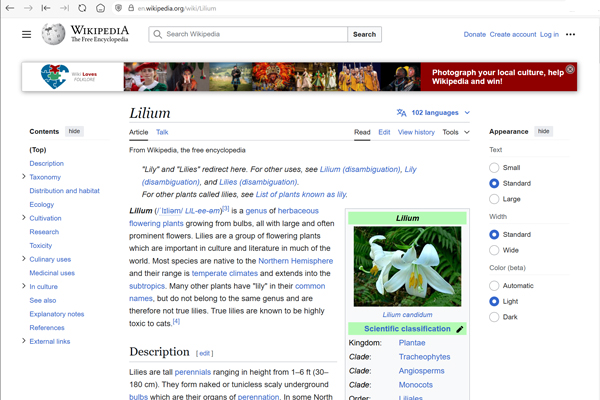The width and height of the screenshot is (600, 400).
Task: Jump to Distribution and habitat in contents
Action: pyautogui.click(x=64, y=191)
